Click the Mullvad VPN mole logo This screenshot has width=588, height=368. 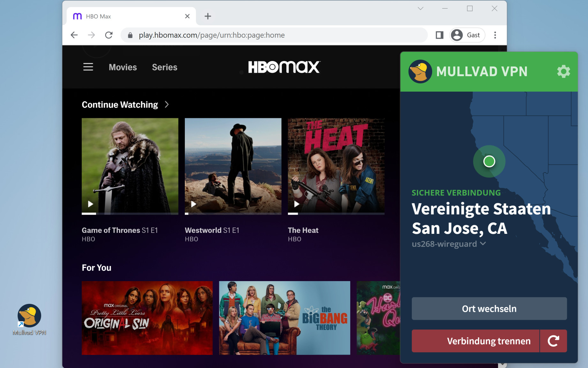tap(420, 72)
